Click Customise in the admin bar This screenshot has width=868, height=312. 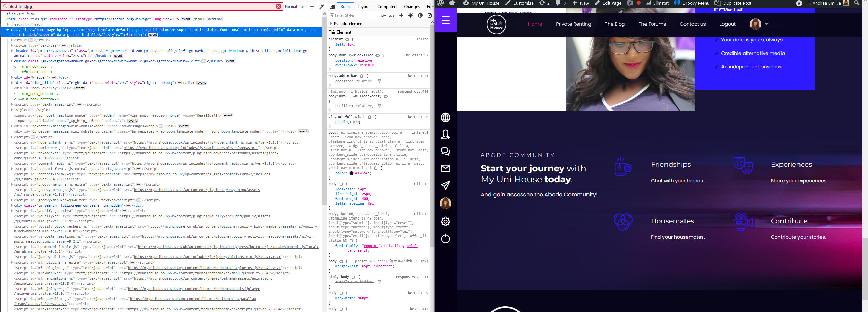(519, 3)
